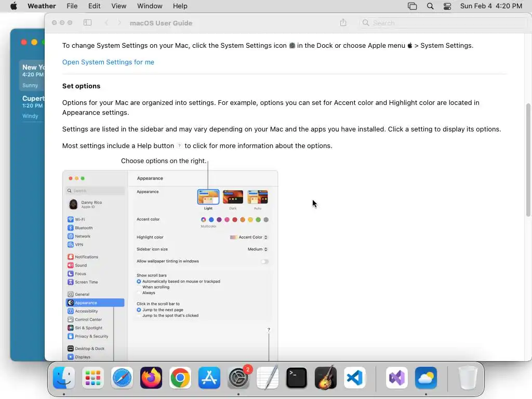Click the question mark Help button in the illustration
The width and height of the screenshot is (532, 399).
click(269, 330)
